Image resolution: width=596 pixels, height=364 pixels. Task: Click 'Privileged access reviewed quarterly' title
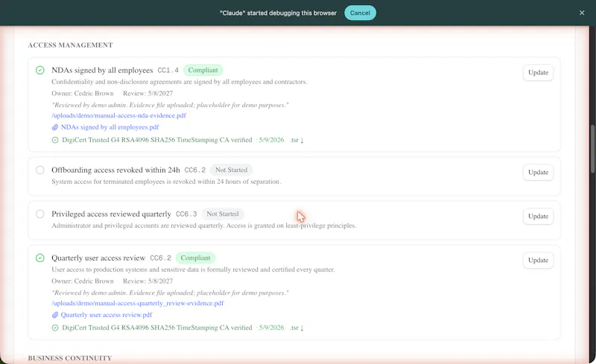coord(111,214)
